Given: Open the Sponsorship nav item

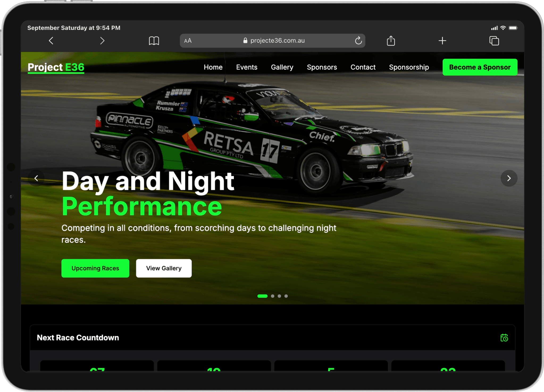Looking at the screenshot, I should point(409,67).
